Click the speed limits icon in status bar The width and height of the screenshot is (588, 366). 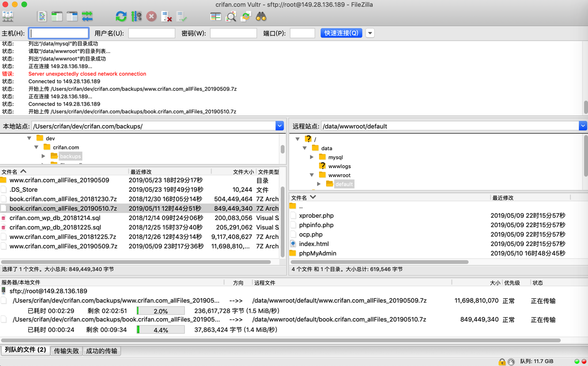[511, 362]
